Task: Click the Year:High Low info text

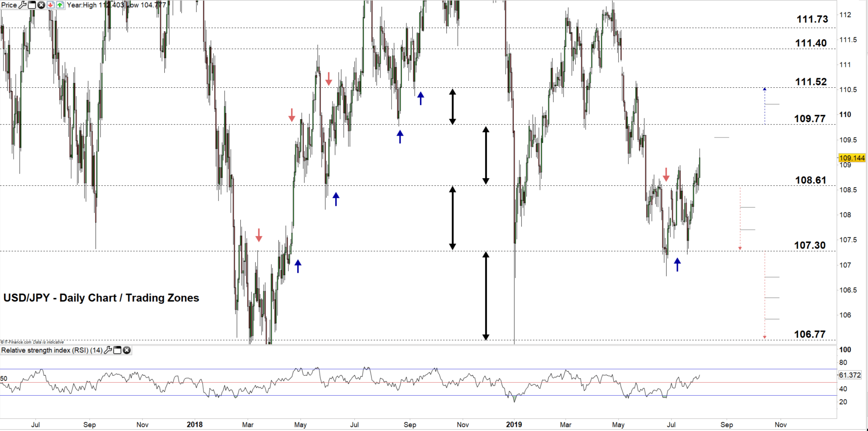Action: coord(117,5)
